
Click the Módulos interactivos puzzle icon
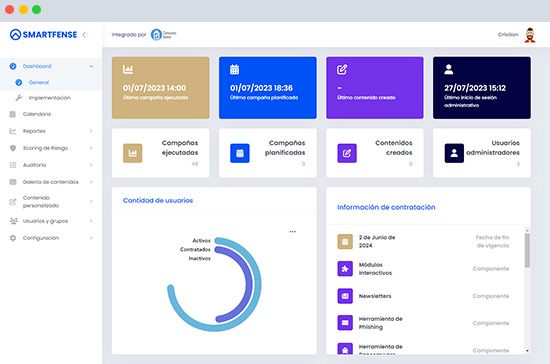pos(345,269)
